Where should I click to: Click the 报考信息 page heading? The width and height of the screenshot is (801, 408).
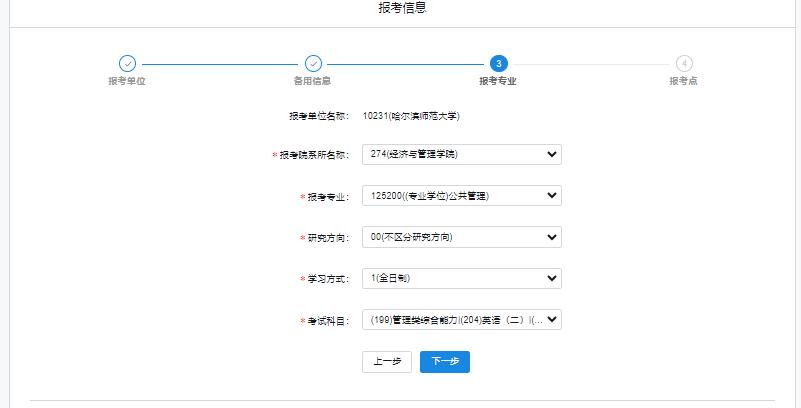[x=403, y=9]
